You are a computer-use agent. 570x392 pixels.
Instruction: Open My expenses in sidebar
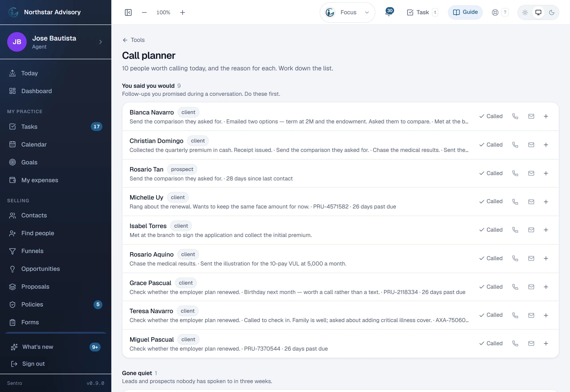(x=55, y=180)
